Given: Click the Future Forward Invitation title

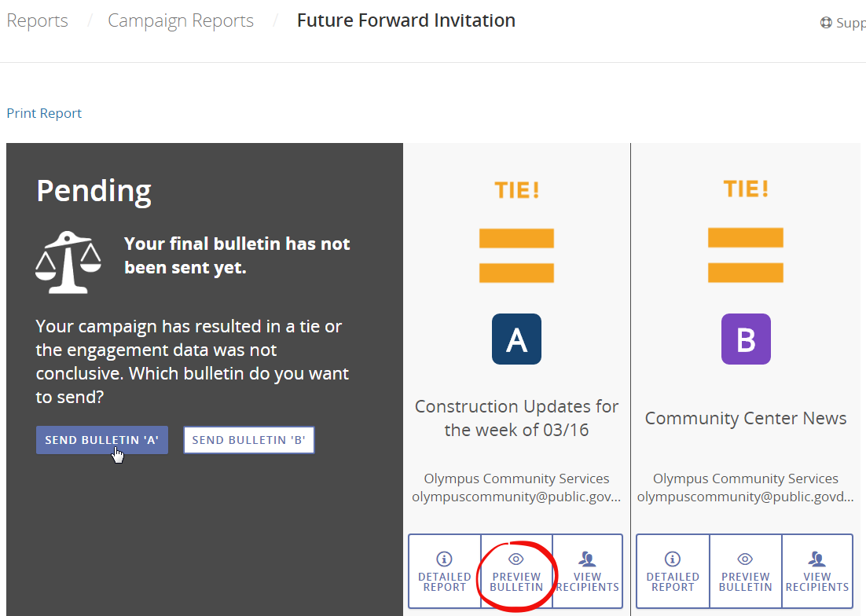Looking at the screenshot, I should 405,21.
